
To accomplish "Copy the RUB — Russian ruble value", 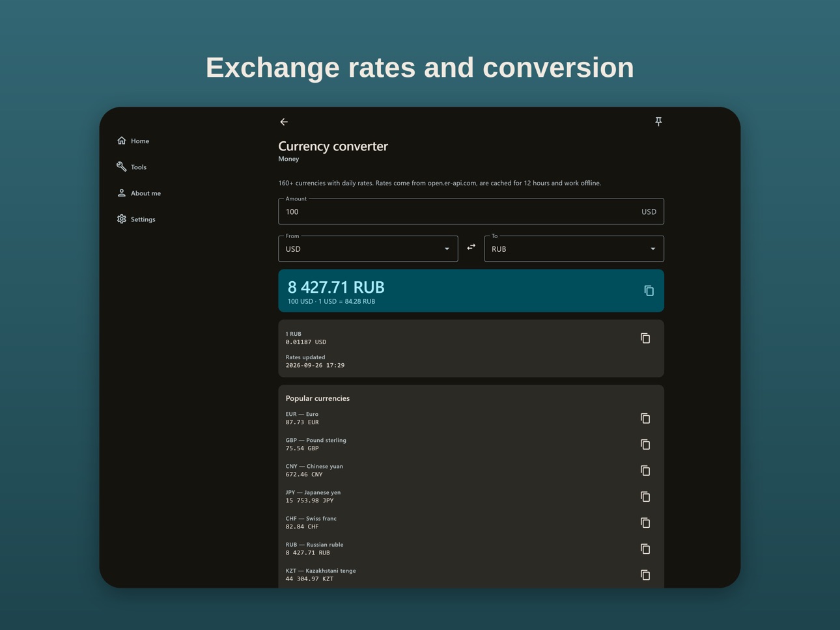I will coord(645,549).
